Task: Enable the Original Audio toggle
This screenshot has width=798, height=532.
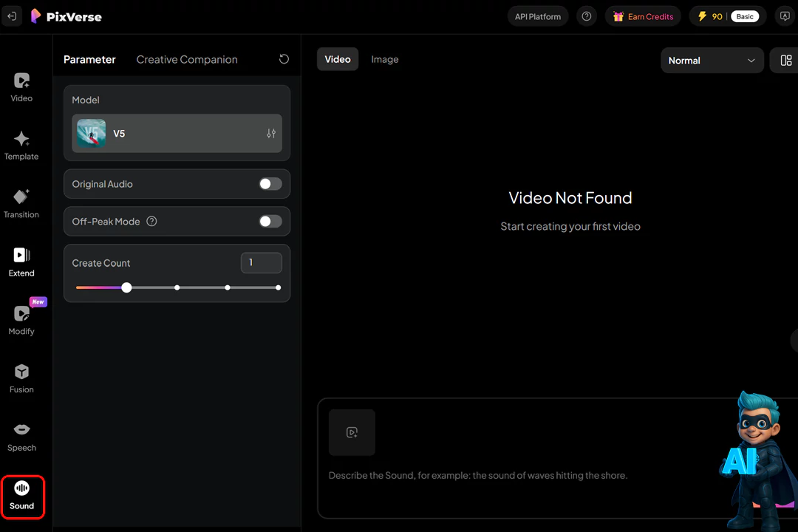Action: 270,184
